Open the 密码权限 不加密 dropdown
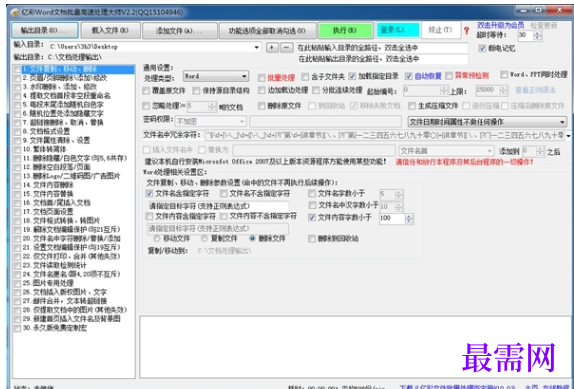Viewport: 574px width, 389px height. 211,121
